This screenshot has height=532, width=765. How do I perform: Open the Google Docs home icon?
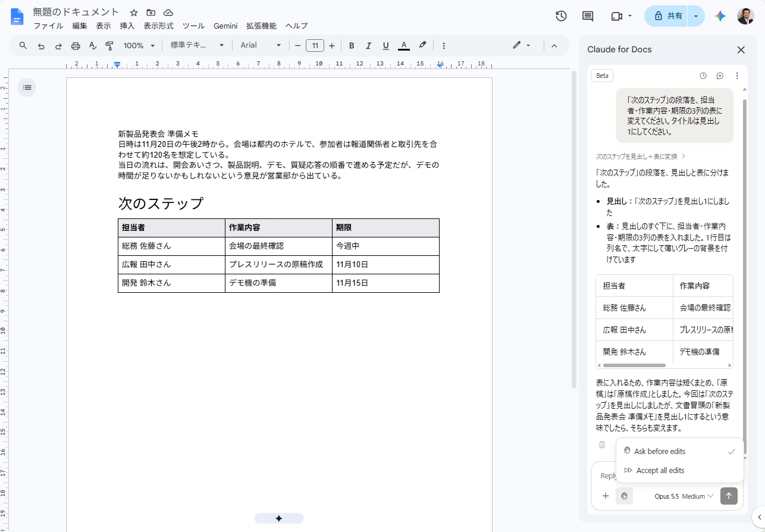coord(17,17)
